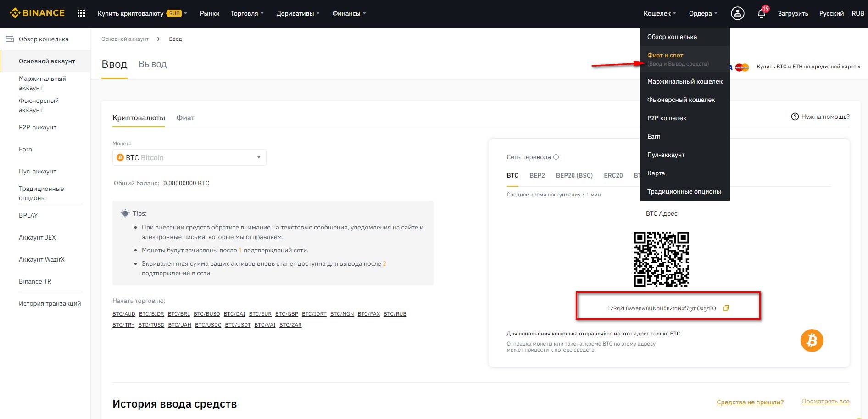Expand the Деривативы dropdown menu
Image resolution: width=868 pixels, height=419 pixels.
298,13
